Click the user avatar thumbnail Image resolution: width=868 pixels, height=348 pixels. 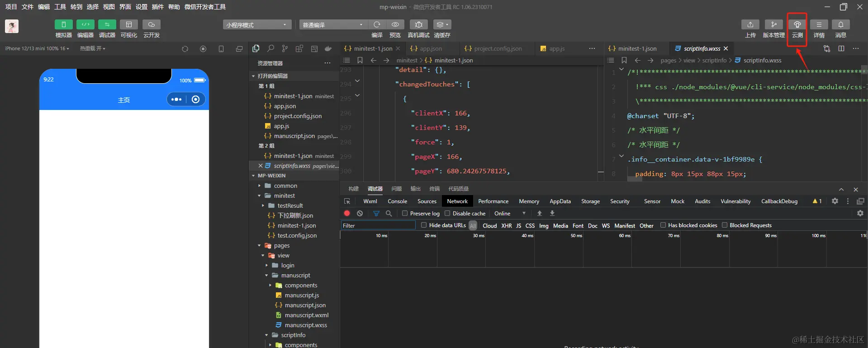click(12, 26)
